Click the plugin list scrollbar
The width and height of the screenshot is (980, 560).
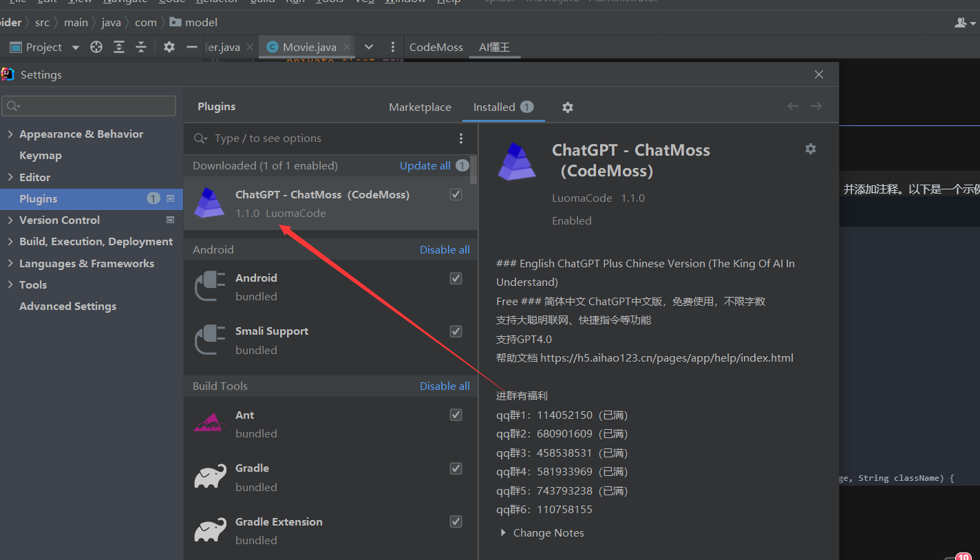pos(473,169)
